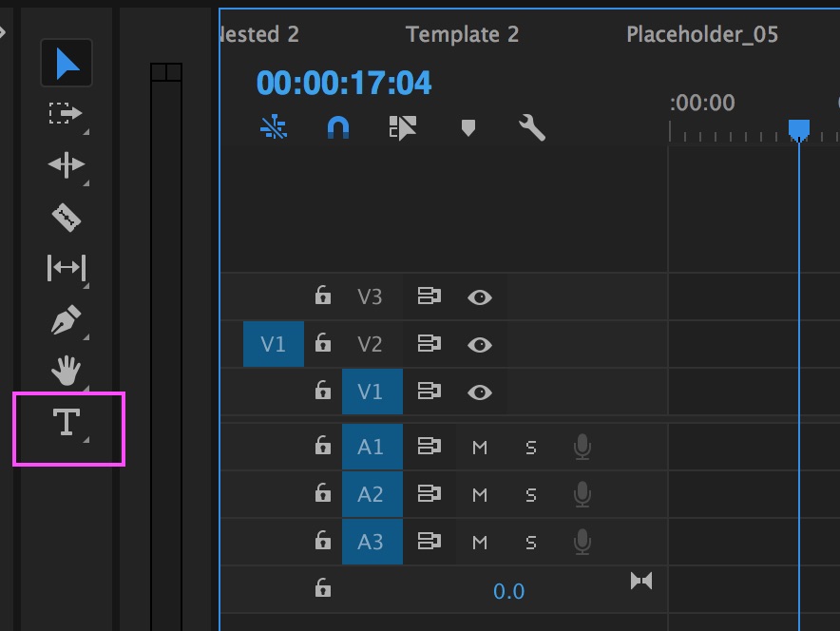Select the Selection tool

coord(65,63)
